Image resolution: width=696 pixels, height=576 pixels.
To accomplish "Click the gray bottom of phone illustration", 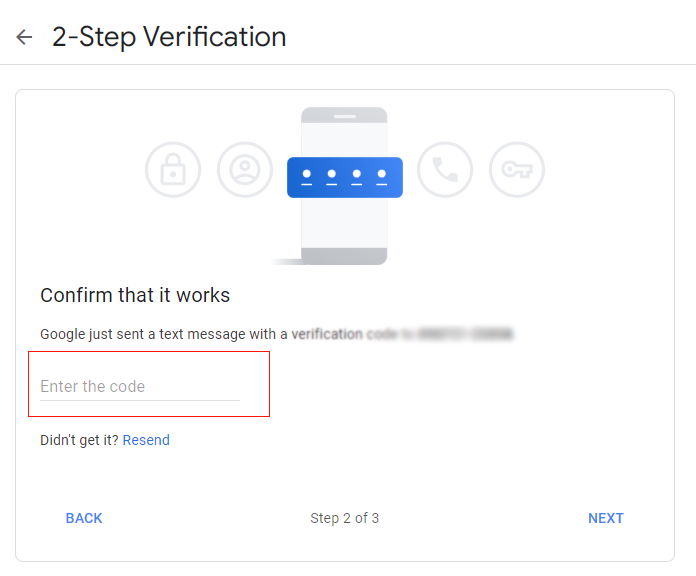I will [x=344, y=256].
